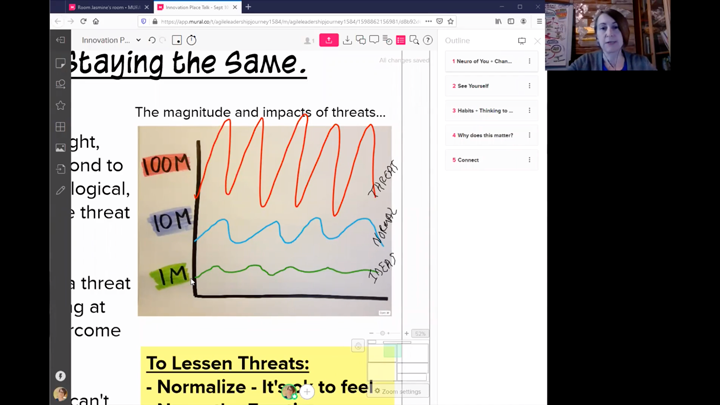The image size is (720, 405).
Task: Click the exit mural arrow icon
Action: coord(60,40)
